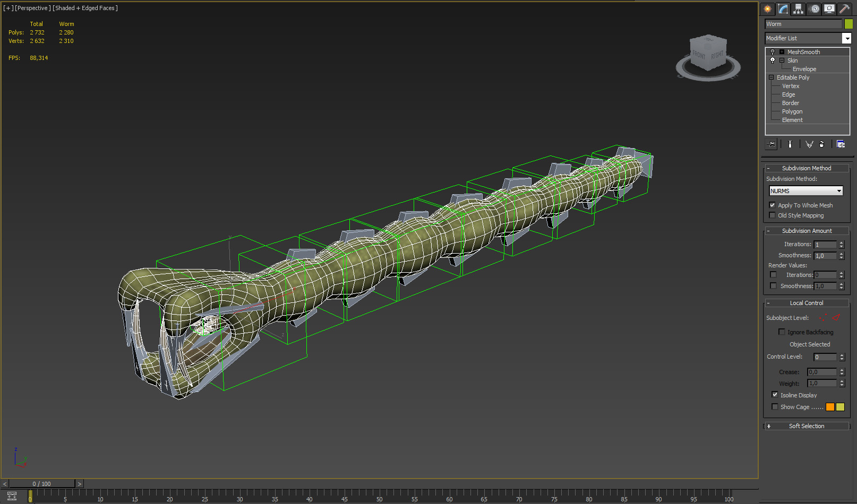This screenshot has width=857, height=504.
Task: Enable Ignore Backfacing
Action: [x=782, y=332]
